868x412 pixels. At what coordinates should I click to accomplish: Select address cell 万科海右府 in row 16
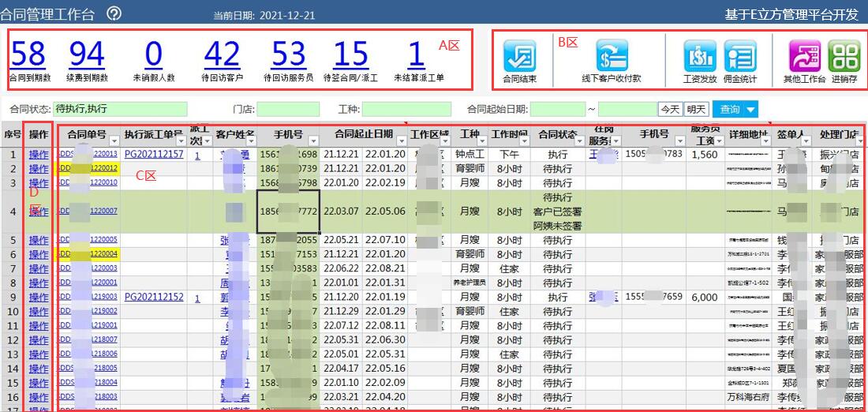[x=748, y=397]
